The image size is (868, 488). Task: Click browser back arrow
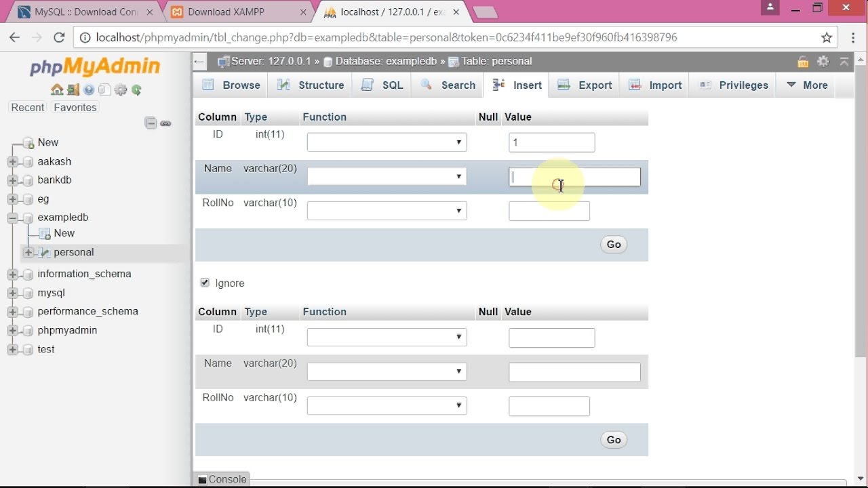pyautogui.click(x=15, y=37)
